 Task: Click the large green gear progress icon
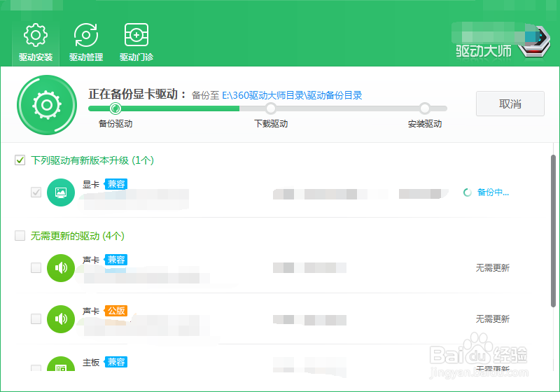coord(47,105)
